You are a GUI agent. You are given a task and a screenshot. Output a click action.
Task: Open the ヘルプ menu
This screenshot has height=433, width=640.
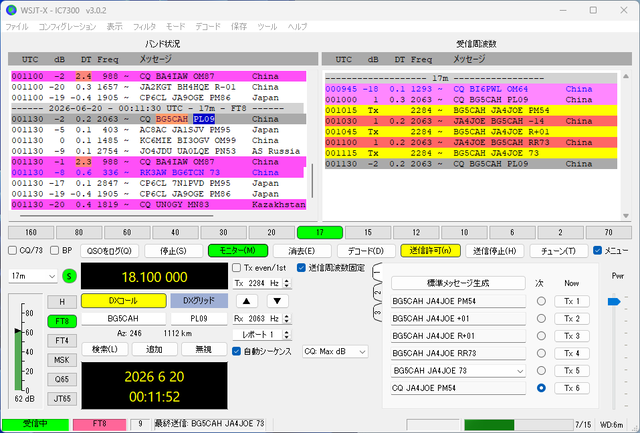click(x=297, y=27)
